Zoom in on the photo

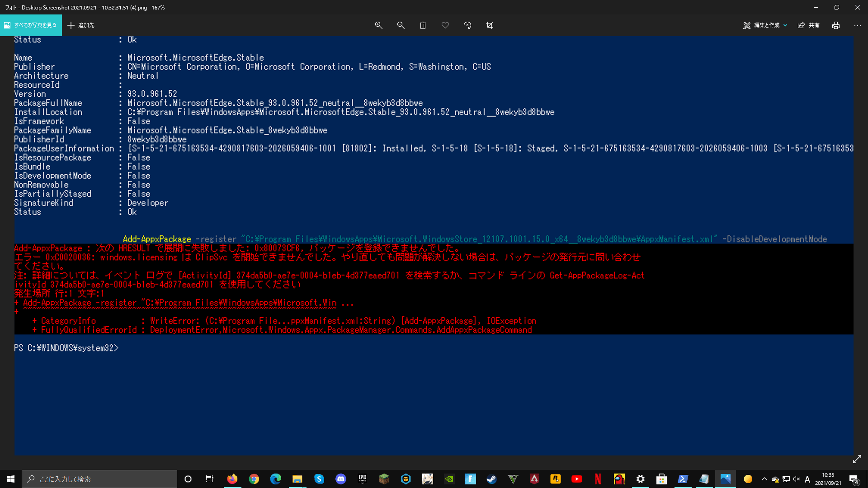click(379, 25)
